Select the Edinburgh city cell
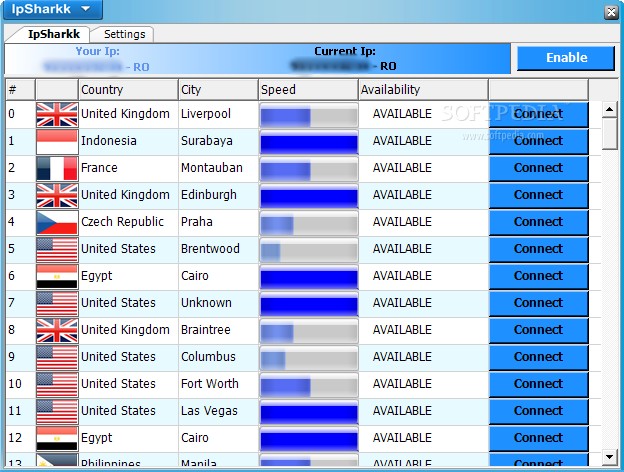 218,195
